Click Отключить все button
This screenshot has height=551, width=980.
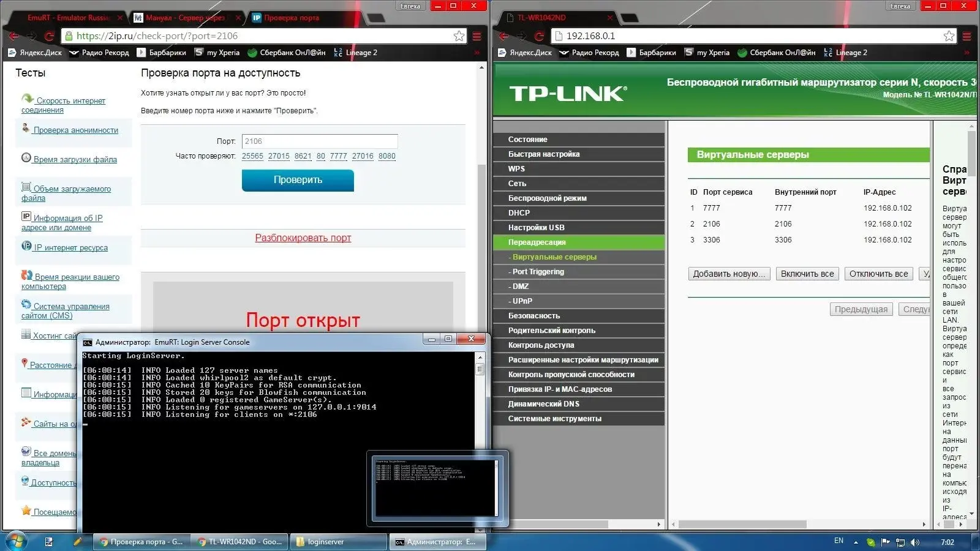pos(878,274)
